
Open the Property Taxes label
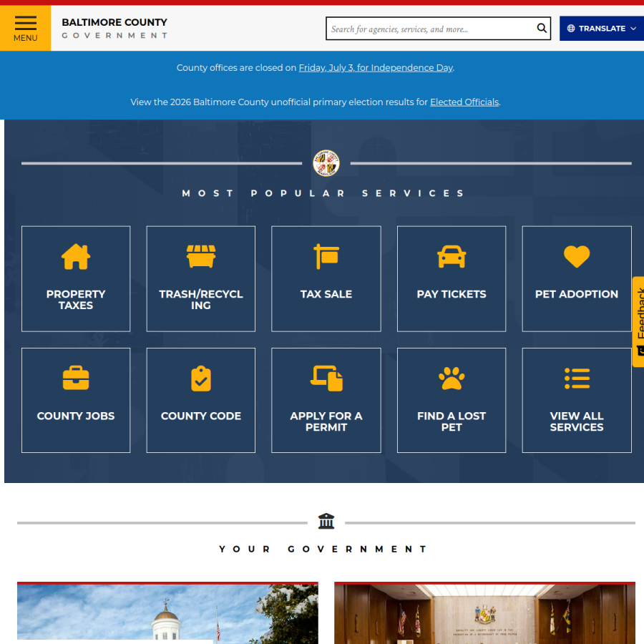click(76, 300)
